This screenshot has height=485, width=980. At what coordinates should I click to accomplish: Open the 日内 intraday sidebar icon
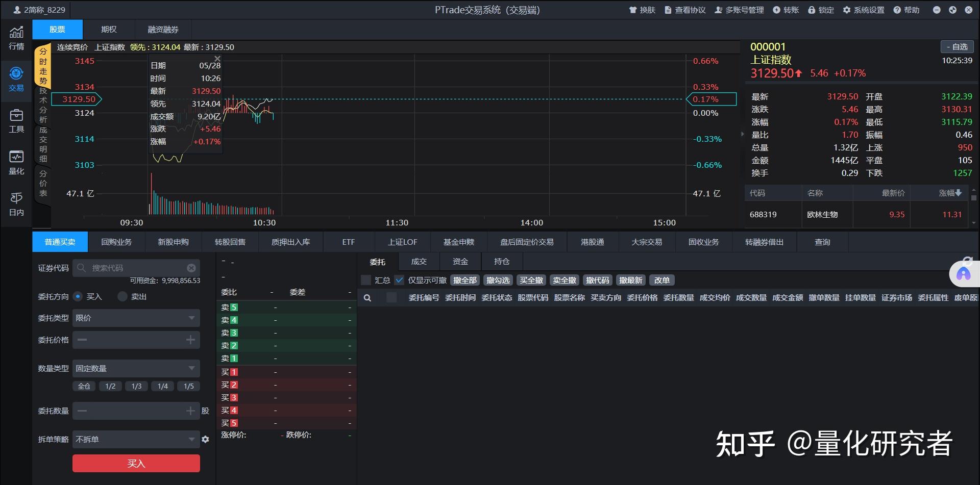[x=16, y=204]
